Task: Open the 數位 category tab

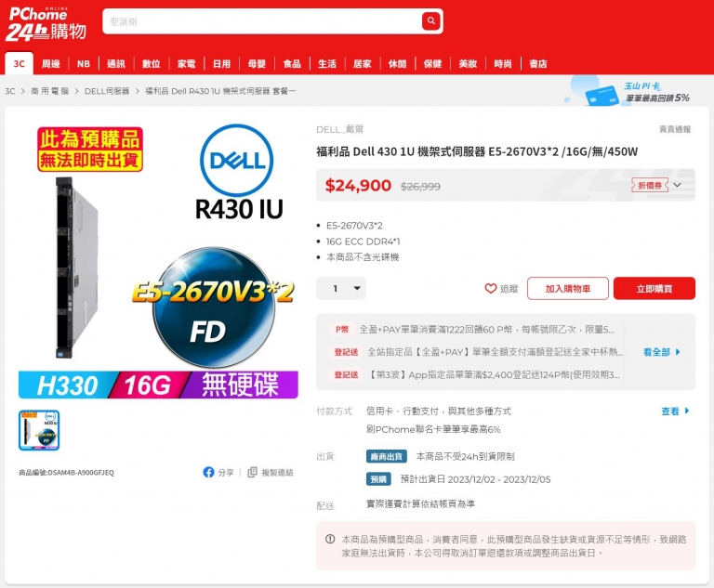Action: pyautogui.click(x=152, y=64)
